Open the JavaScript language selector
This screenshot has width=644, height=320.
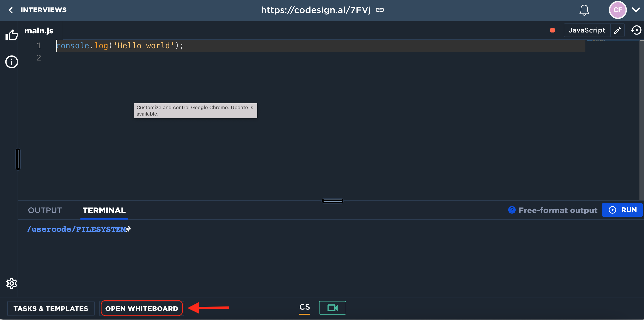coord(587,30)
